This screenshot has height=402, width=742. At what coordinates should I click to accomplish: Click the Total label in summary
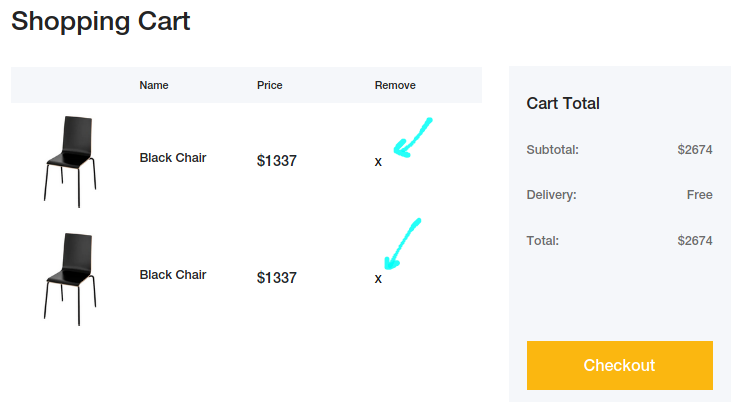tap(542, 241)
